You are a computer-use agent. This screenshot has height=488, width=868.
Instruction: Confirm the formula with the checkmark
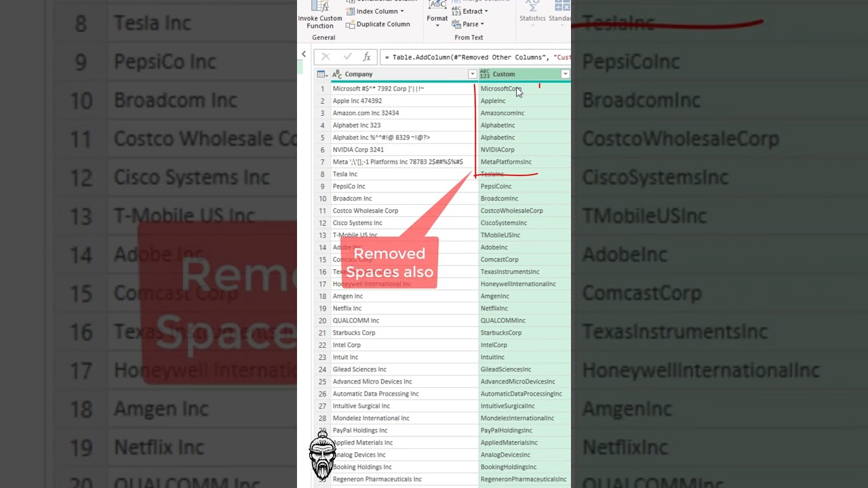[347, 57]
